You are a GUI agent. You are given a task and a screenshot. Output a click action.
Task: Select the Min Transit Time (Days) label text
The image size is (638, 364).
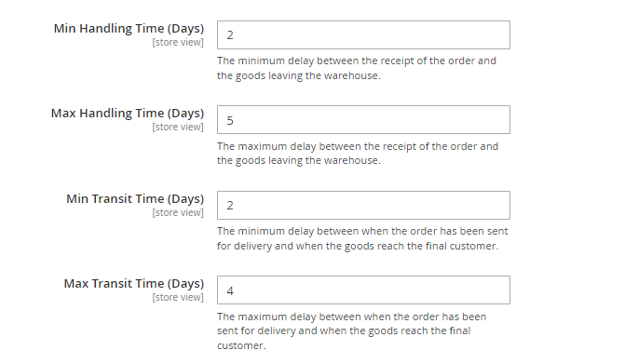(x=135, y=199)
